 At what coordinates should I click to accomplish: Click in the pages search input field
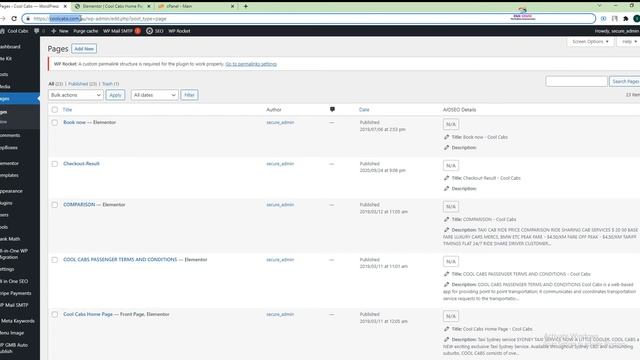[x=576, y=82]
